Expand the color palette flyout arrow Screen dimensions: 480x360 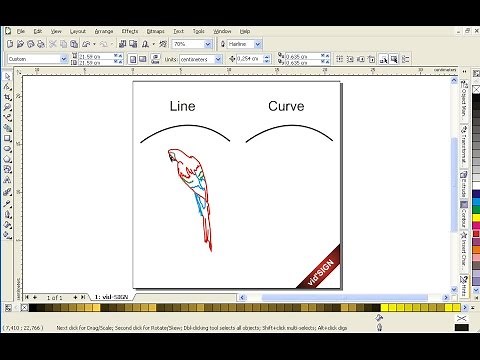click(x=473, y=307)
